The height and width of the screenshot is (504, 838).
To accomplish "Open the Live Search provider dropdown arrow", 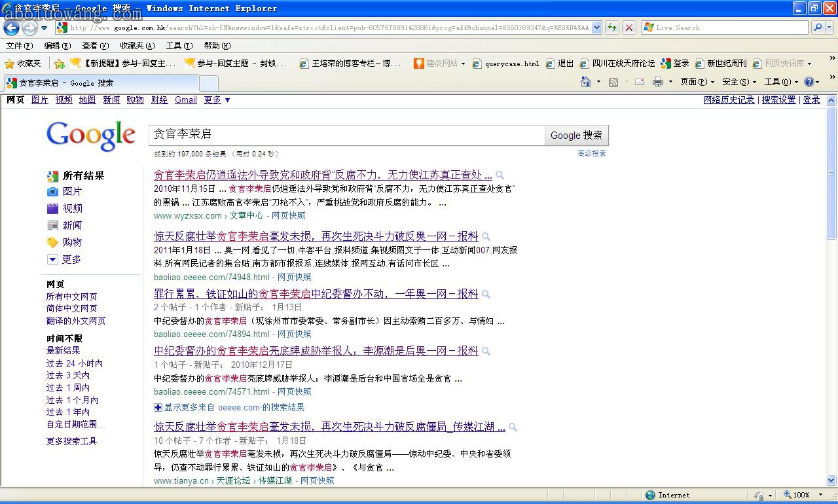I will pos(830,27).
